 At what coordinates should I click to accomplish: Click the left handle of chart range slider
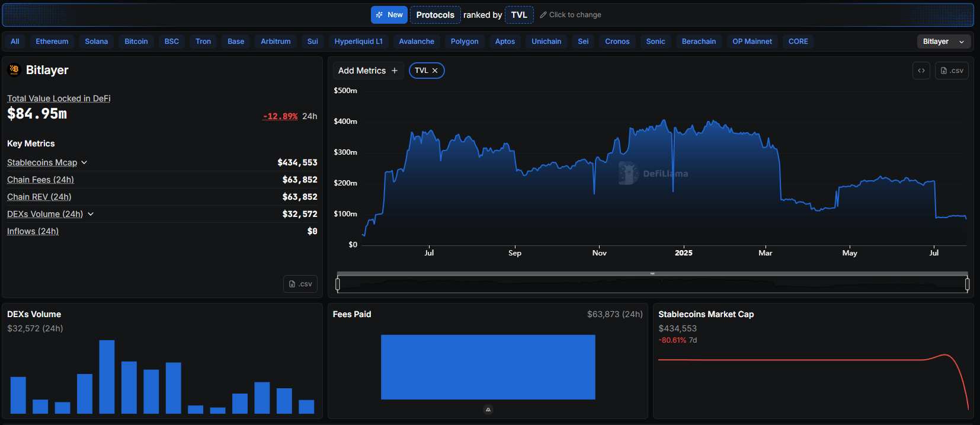pyautogui.click(x=338, y=285)
